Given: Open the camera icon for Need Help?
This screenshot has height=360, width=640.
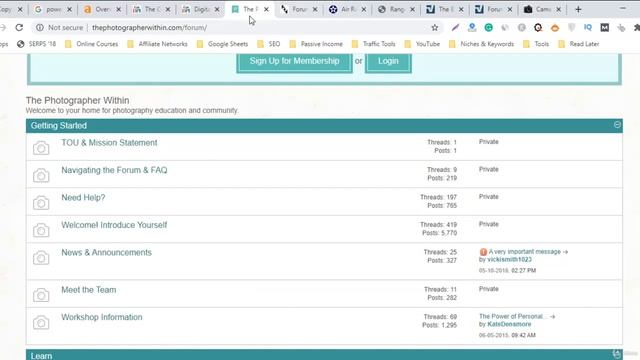Looking at the screenshot, I should (41, 202).
